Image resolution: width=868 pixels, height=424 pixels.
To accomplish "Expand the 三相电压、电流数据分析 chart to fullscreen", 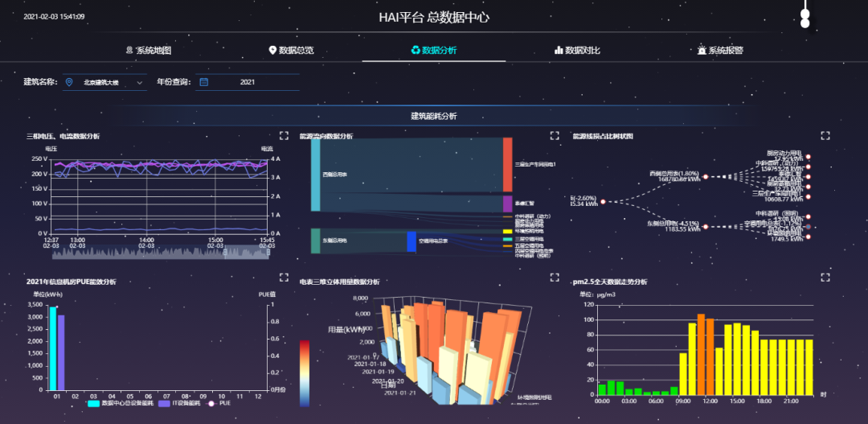I will [284, 136].
